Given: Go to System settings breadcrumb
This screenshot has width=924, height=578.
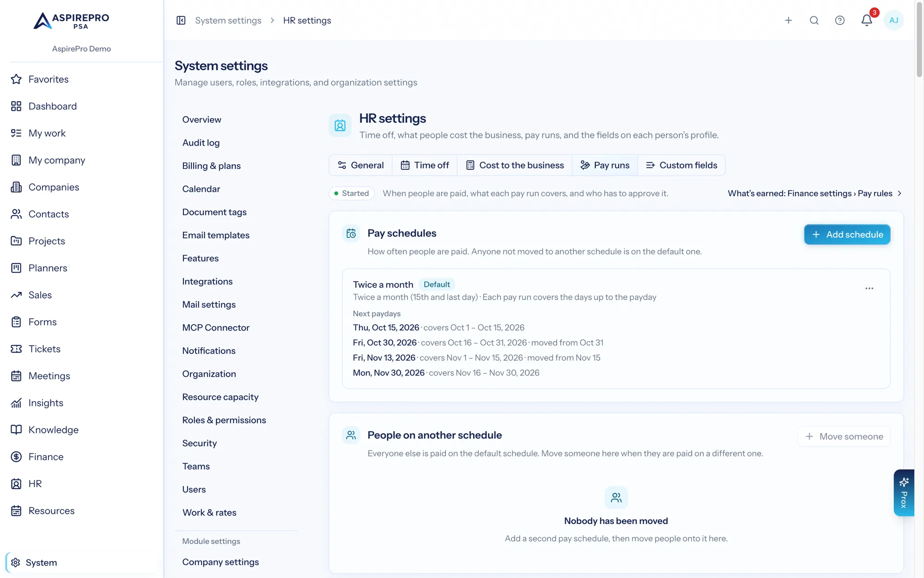Looking at the screenshot, I should (x=228, y=20).
